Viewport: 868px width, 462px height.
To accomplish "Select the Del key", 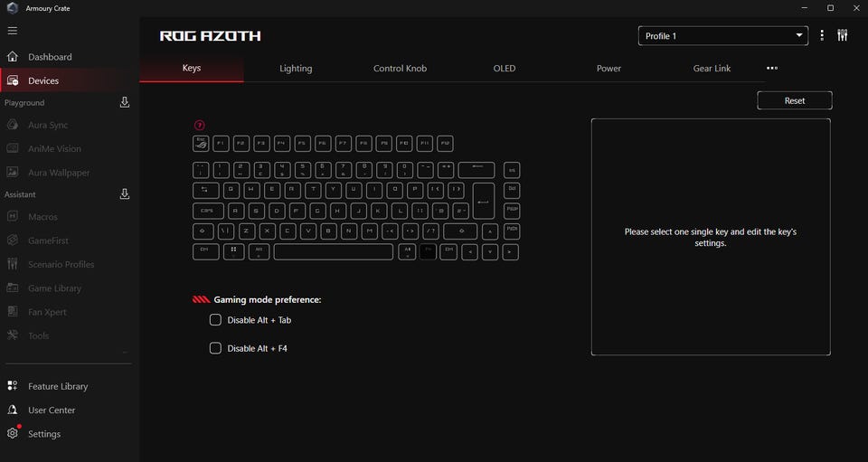I will tap(512, 191).
